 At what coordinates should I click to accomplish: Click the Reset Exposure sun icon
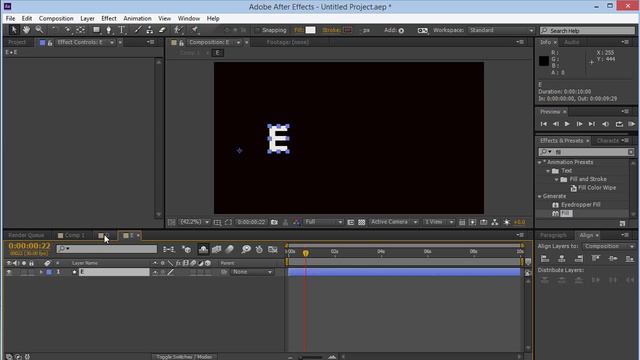pyautogui.click(x=507, y=222)
